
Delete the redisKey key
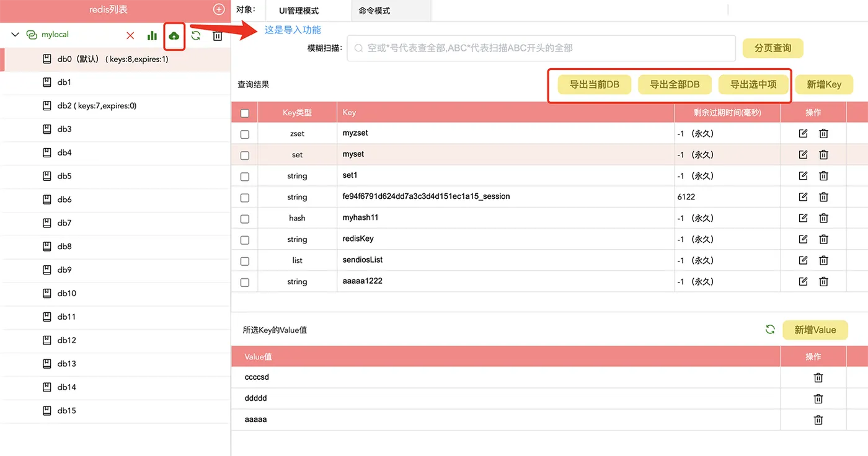pos(823,239)
